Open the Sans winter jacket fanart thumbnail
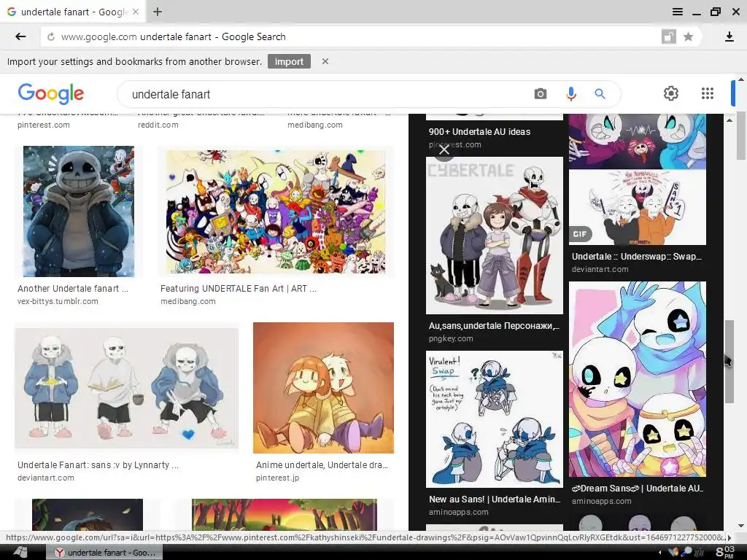The image size is (747, 560). pos(79,211)
